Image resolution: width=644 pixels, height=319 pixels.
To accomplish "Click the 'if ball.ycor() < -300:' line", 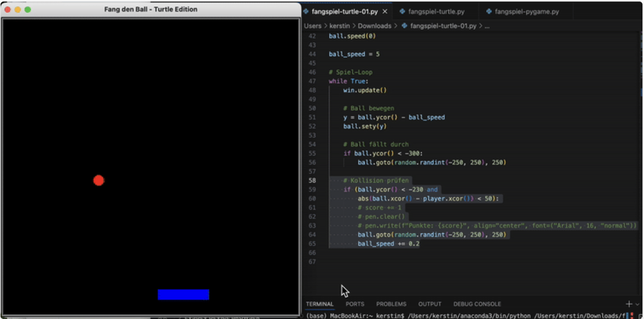I will 384,154.
